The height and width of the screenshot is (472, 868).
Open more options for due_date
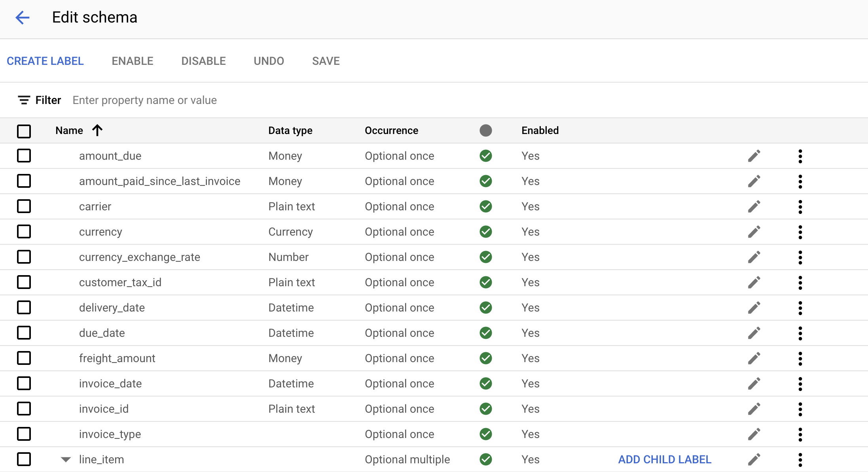800,333
